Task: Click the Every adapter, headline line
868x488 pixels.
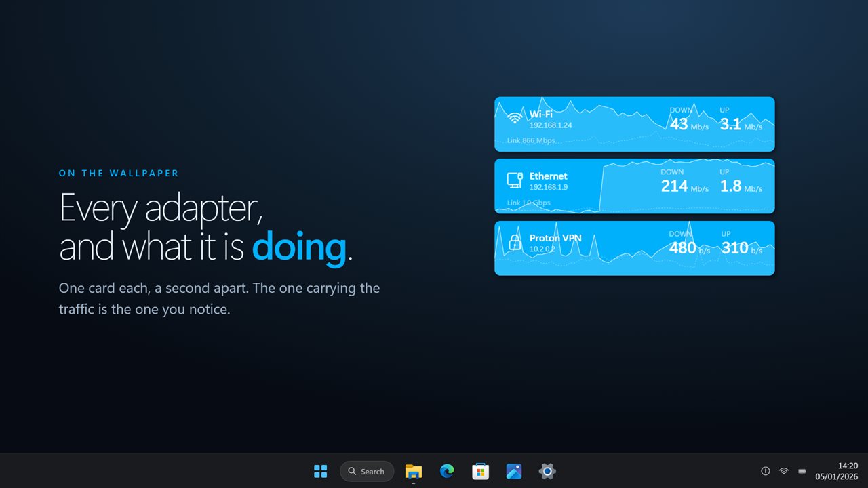Action: pos(161,208)
